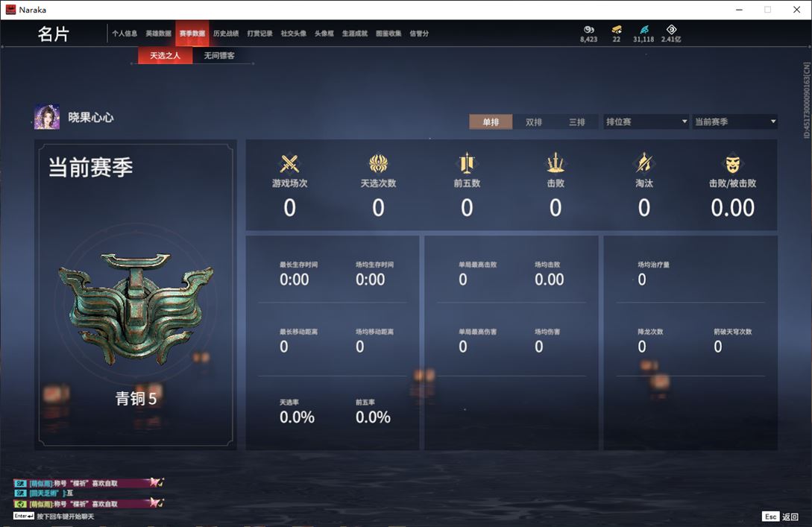Open the 历史战绩 tab

point(226,34)
